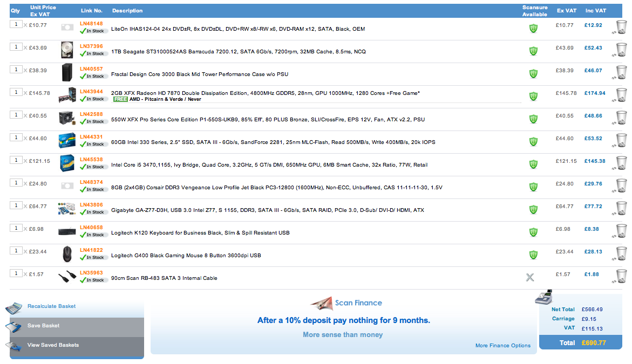Trash the Gigabyte GA-Z77-D3H motherboard row
Image resolution: width=632 pixels, height=364 pixels.
tap(621, 209)
